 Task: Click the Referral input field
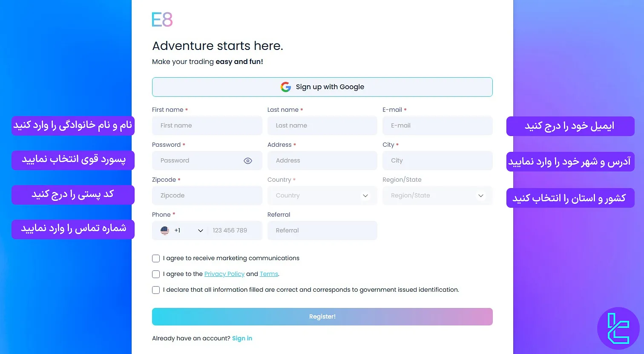(x=322, y=231)
